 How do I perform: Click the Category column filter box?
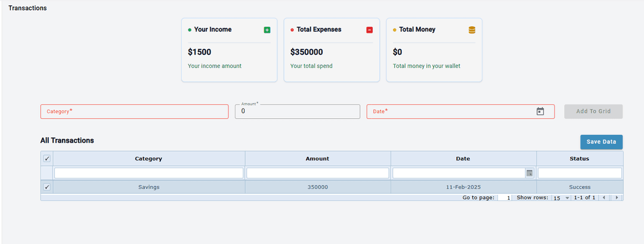148,173
